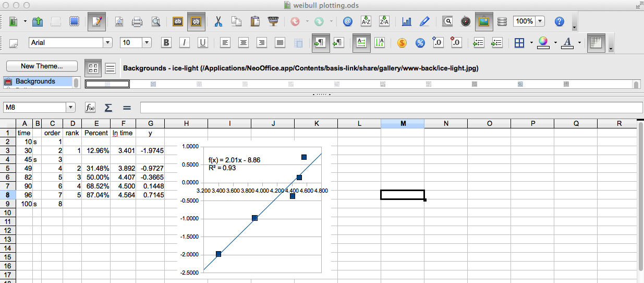Open the Name Box dropdown arrow
This screenshot has width=644, height=283.
(71, 108)
